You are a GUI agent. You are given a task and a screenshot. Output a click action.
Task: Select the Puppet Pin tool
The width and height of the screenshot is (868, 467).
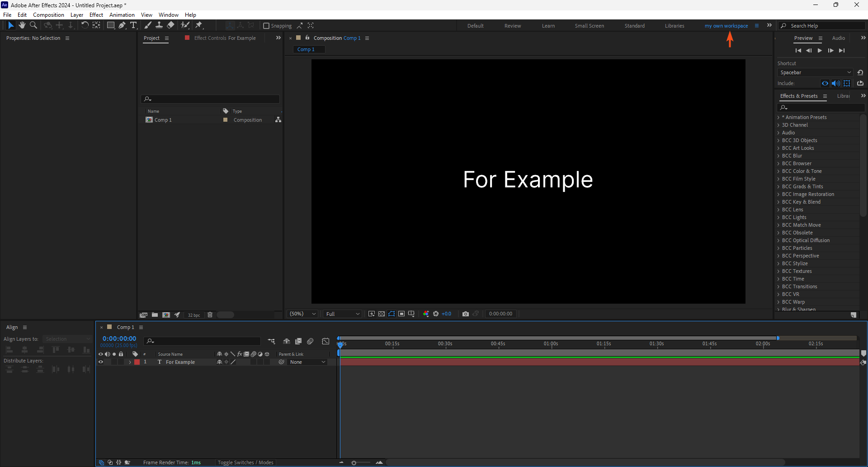click(x=199, y=25)
